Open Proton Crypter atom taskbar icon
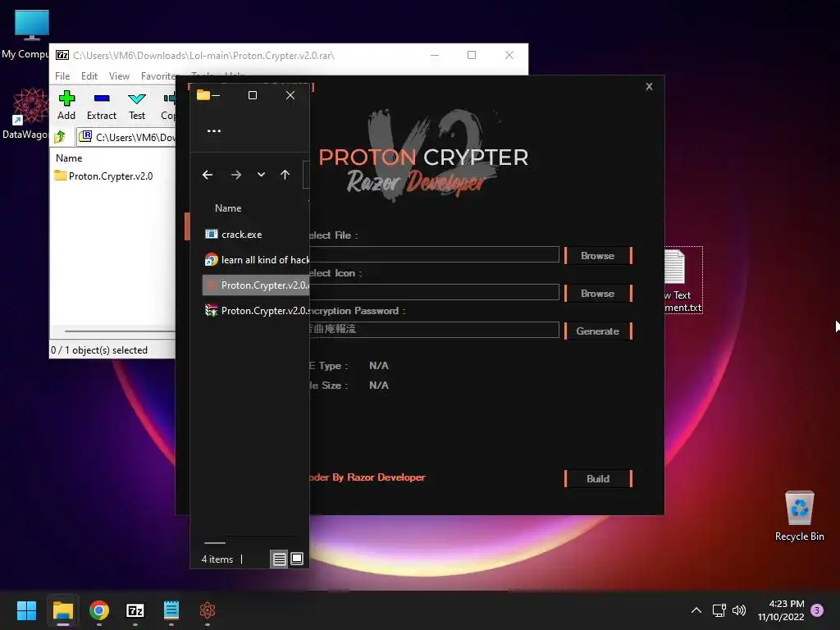 pyautogui.click(x=208, y=610)
